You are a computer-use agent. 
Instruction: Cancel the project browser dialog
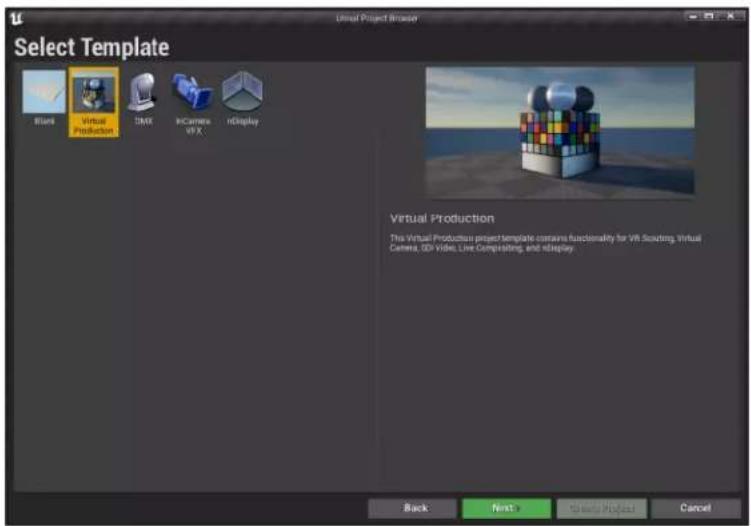point(695,508)
